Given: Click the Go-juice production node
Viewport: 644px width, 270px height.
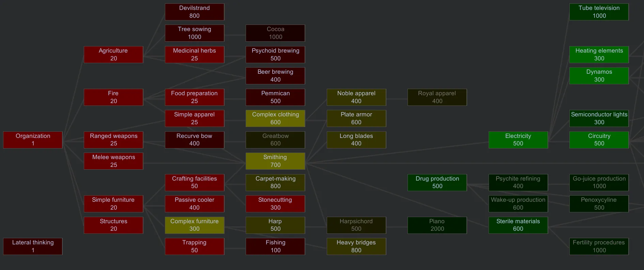Looking at the screenshot, I should [x=599, y=183].
